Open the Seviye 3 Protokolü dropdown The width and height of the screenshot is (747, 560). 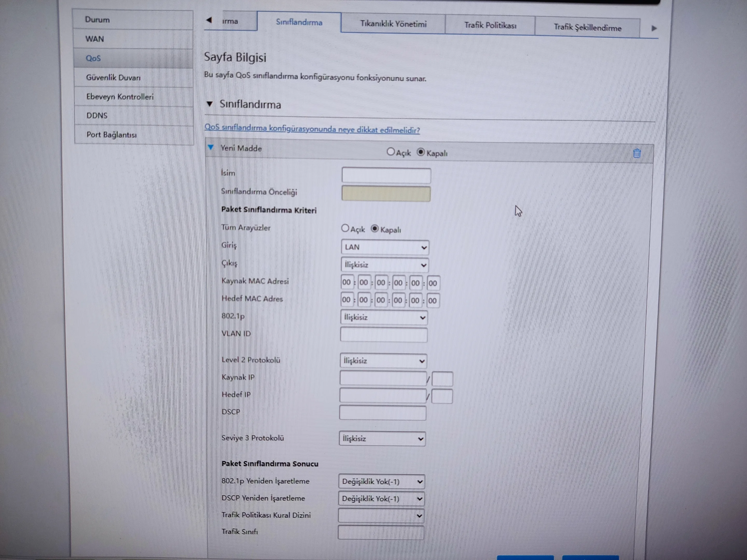click(x=382, y=438)
